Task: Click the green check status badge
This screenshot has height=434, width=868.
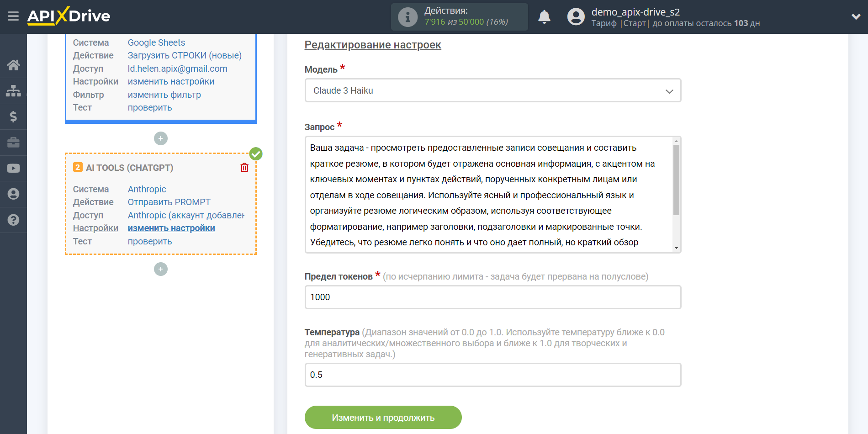Action: 256,154
